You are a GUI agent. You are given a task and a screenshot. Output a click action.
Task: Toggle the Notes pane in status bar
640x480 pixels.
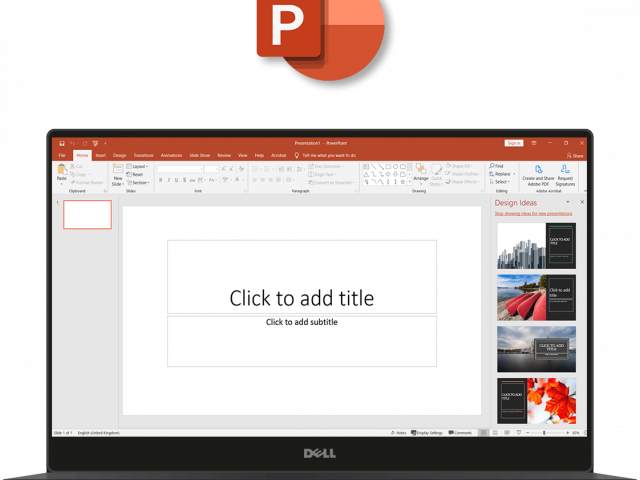[x=399, y=433]
